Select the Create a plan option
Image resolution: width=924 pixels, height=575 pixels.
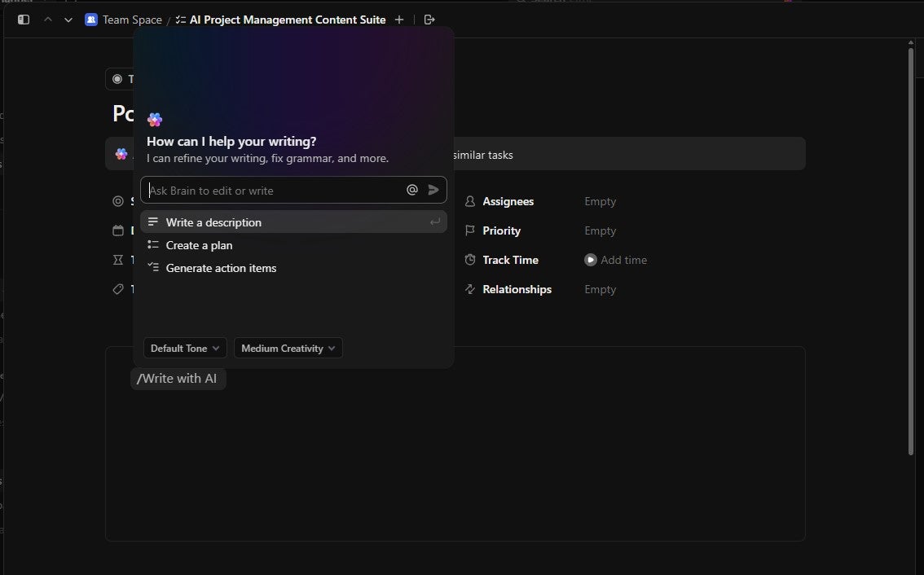199,245
